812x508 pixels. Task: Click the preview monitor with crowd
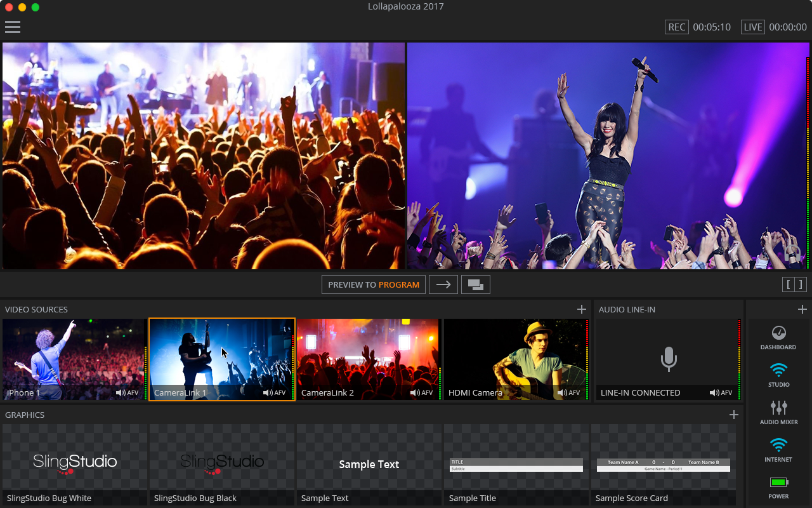click(x=204, y=156)
